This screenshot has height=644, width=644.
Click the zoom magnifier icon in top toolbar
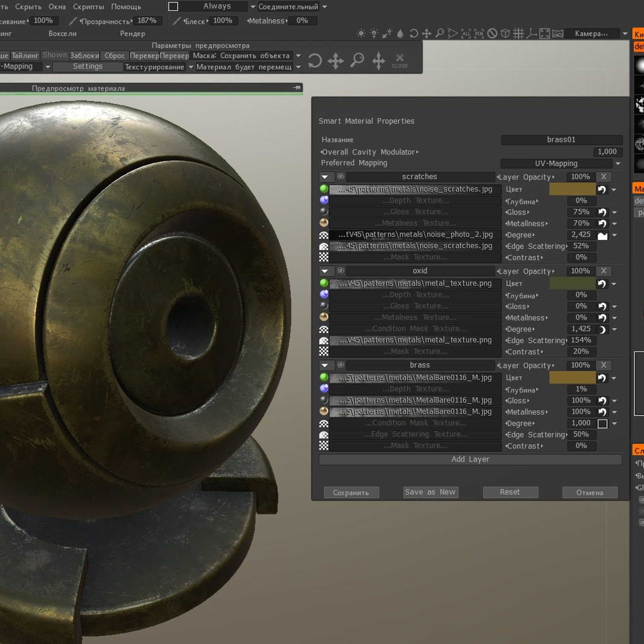point(440,33)
